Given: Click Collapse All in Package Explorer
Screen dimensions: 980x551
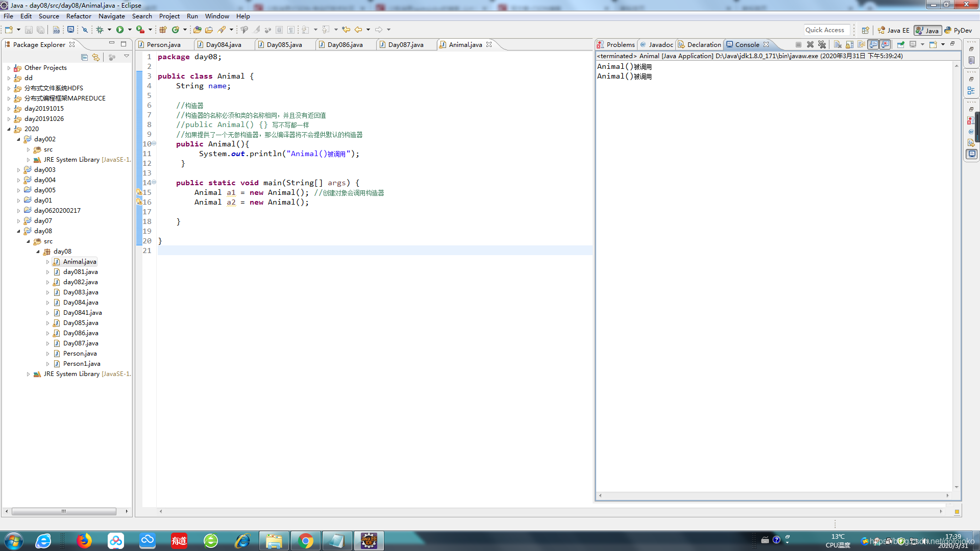Looking at the screenshot, I should [x=84, y=57].
